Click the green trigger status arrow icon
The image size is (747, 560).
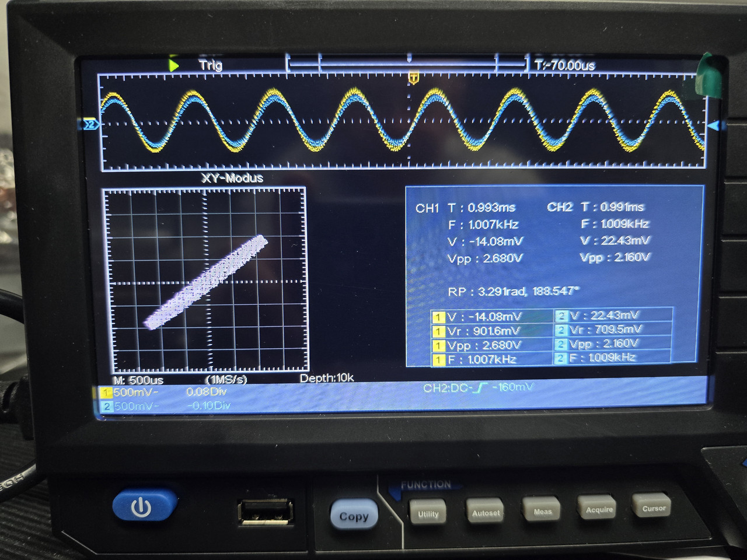173,64
